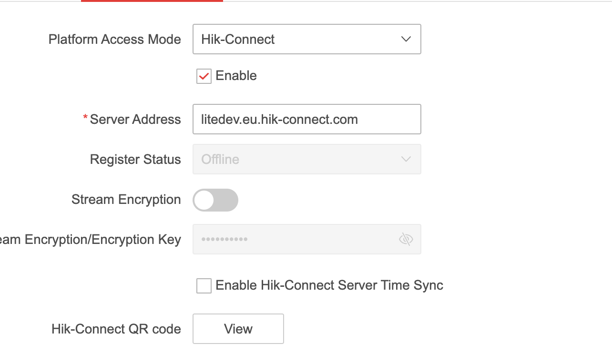Click the "Stream Encryption" label text

pos(126,200)
